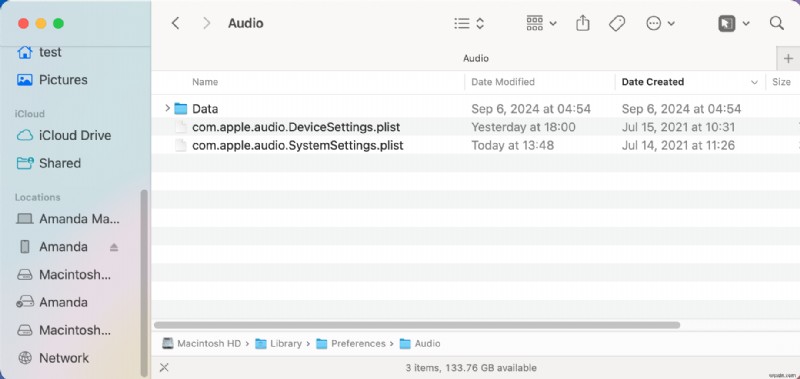Click the yellow minimize window button
Screen dimensions: 800x379
41,23
